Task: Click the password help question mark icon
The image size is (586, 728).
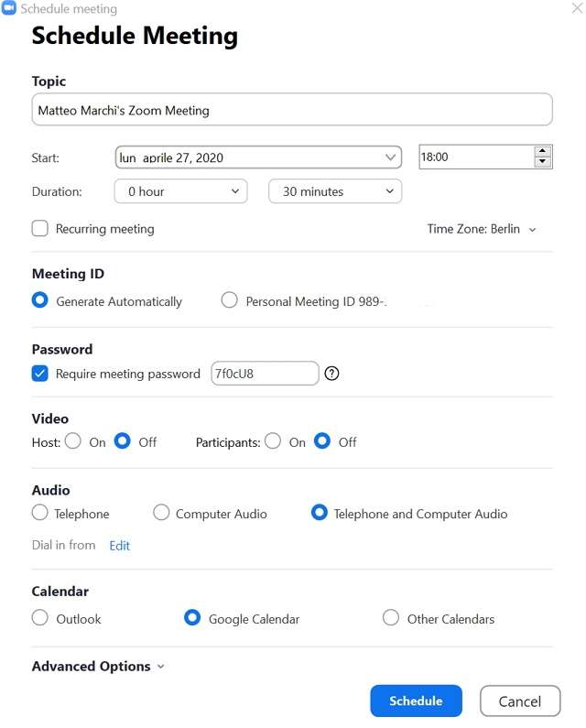Action: pos(332,374)
